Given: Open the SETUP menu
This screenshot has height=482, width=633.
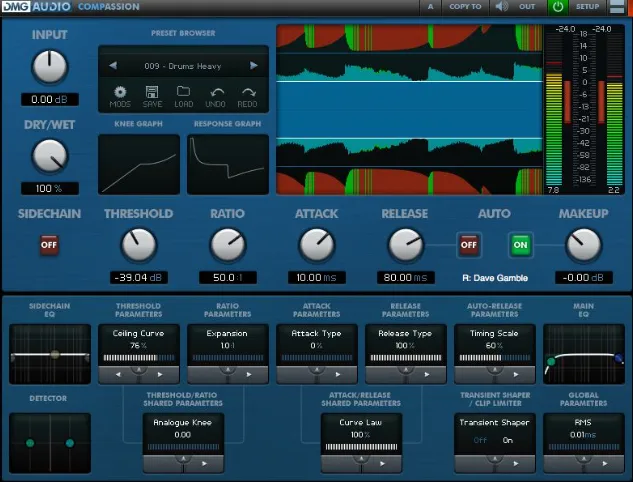Looking at the screenshot, I should [x=587, y=7].
